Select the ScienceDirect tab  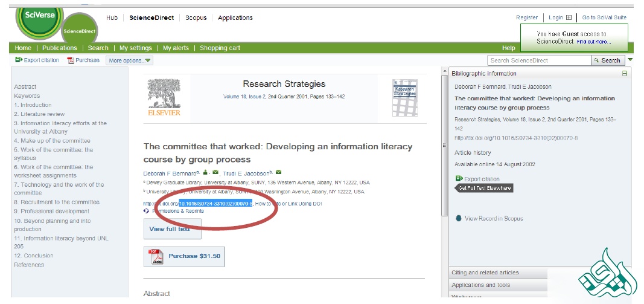(x=151, y=18)
